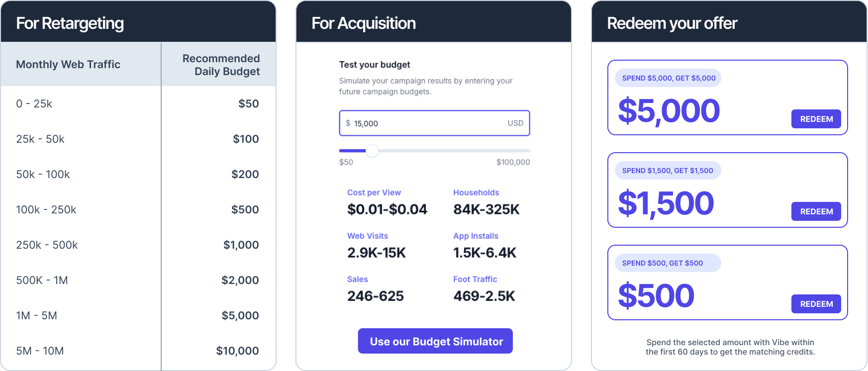Click the Cost per View label
This screenshot has height=371, width=868.
pyautogui.click(x=374, y=192)
